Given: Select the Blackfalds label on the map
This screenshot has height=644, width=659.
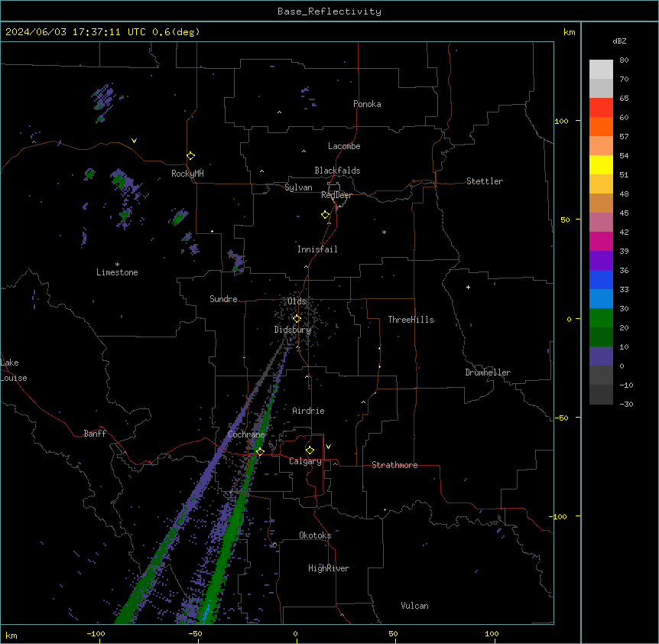Looking at the screenshot, I should pos(337,171).
